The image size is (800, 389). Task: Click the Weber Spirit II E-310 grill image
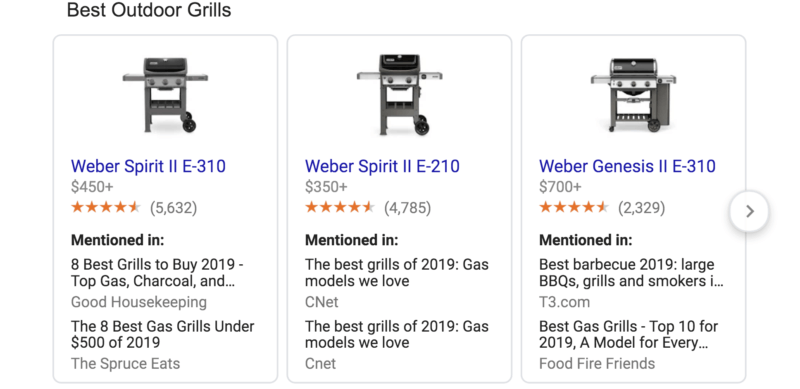(x=165, y=94)
